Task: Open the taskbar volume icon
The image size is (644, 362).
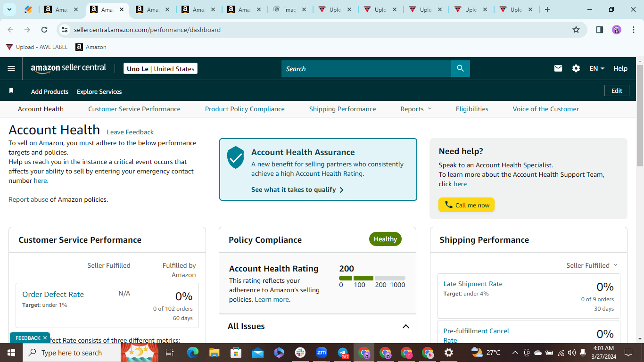Action: pyautogui.click(x=572, y=353)
